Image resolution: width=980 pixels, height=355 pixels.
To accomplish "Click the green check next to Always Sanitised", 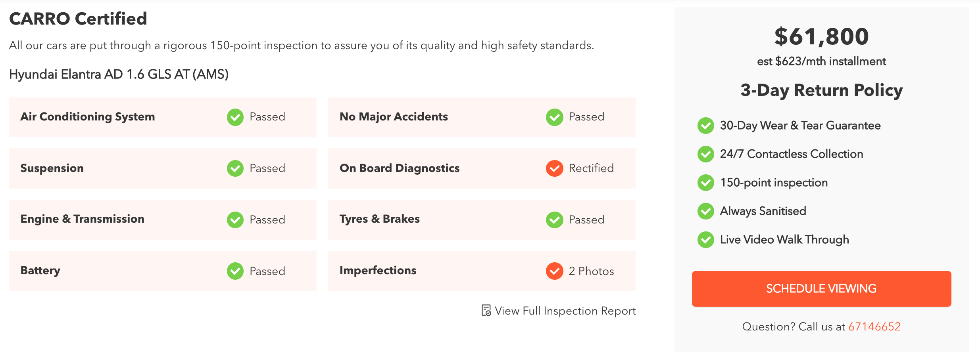I will point(706,211).
